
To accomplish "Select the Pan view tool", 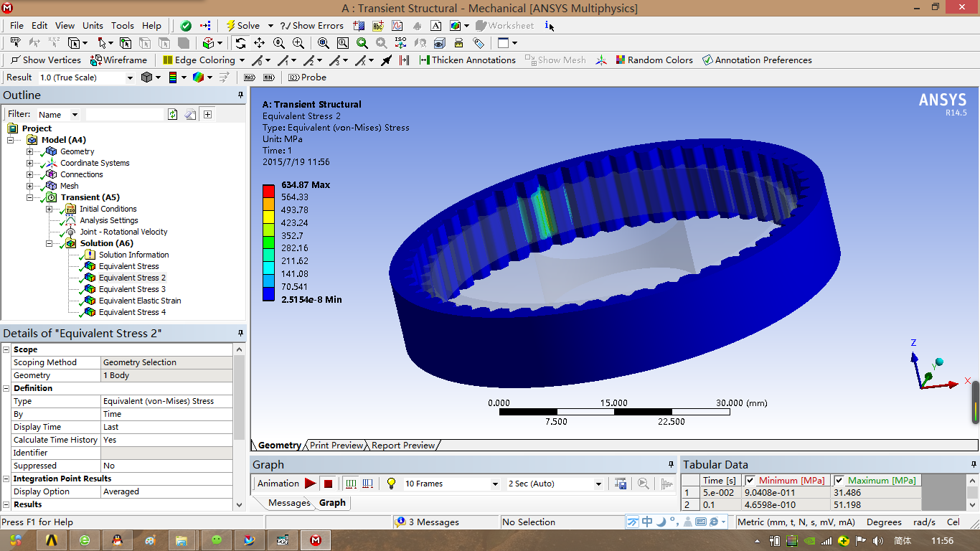I will click(259, 43).
